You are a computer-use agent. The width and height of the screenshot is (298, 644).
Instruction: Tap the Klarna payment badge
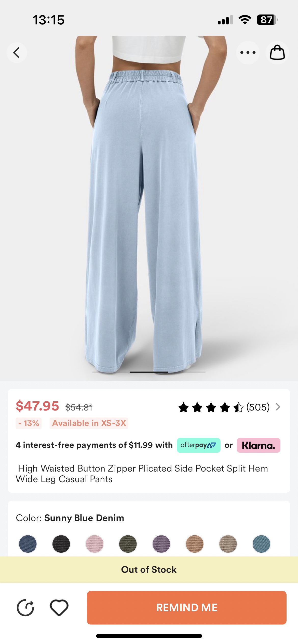tap(259, 445)
